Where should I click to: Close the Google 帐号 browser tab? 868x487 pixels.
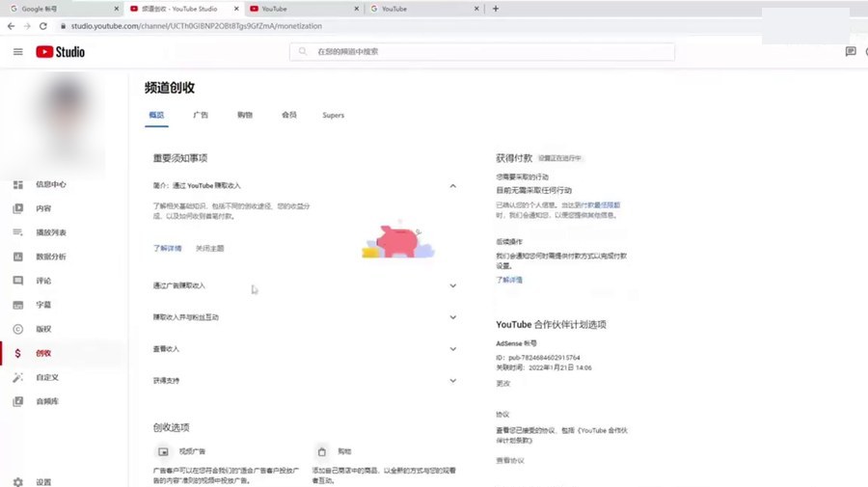pos(117,9)
